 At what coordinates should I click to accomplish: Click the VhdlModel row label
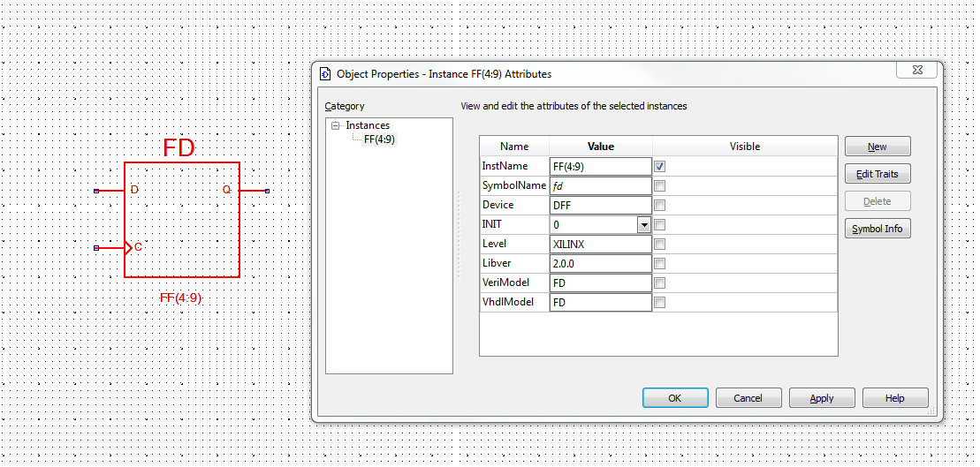(x=508, y=302)
